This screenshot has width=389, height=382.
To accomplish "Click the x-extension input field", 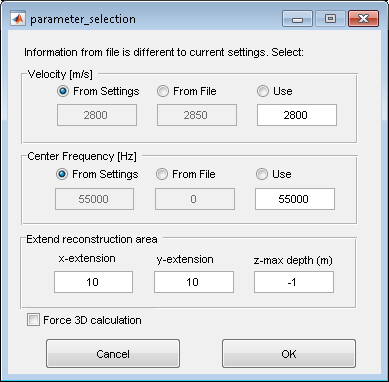I will 93,282.
